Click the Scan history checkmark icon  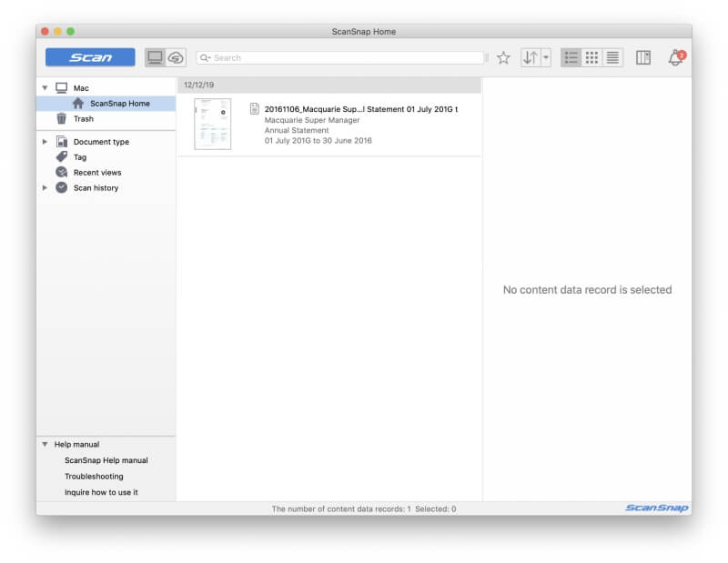pyautogui.click(x=61, y=187)
